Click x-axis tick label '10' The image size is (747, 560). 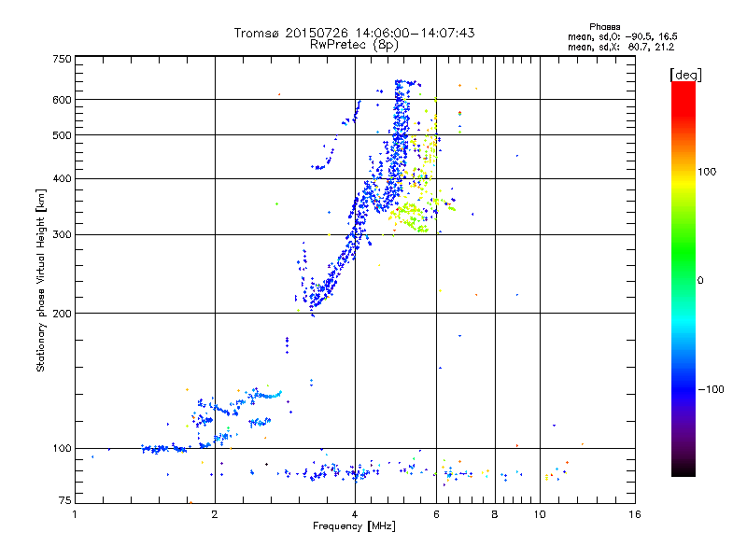[540, 514]
